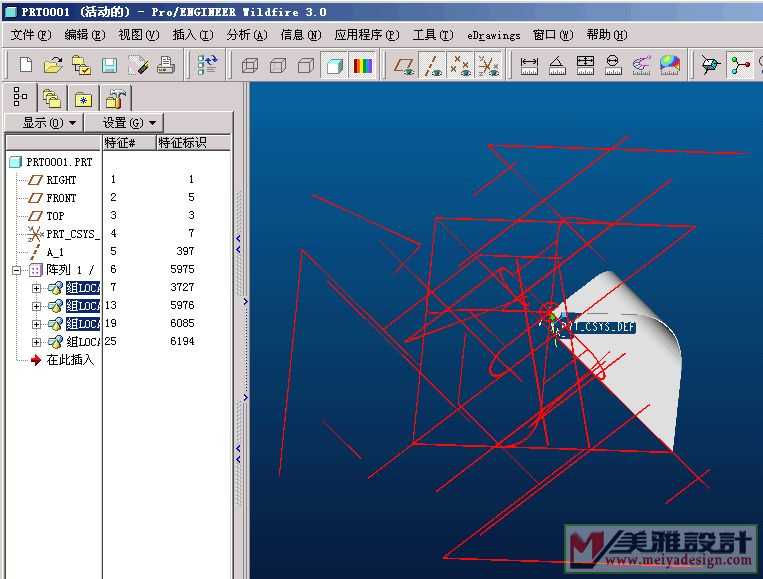Select PRT_CSYS_ coordinate system in tree
Viewport: 763px width, 579px height.
73,234
